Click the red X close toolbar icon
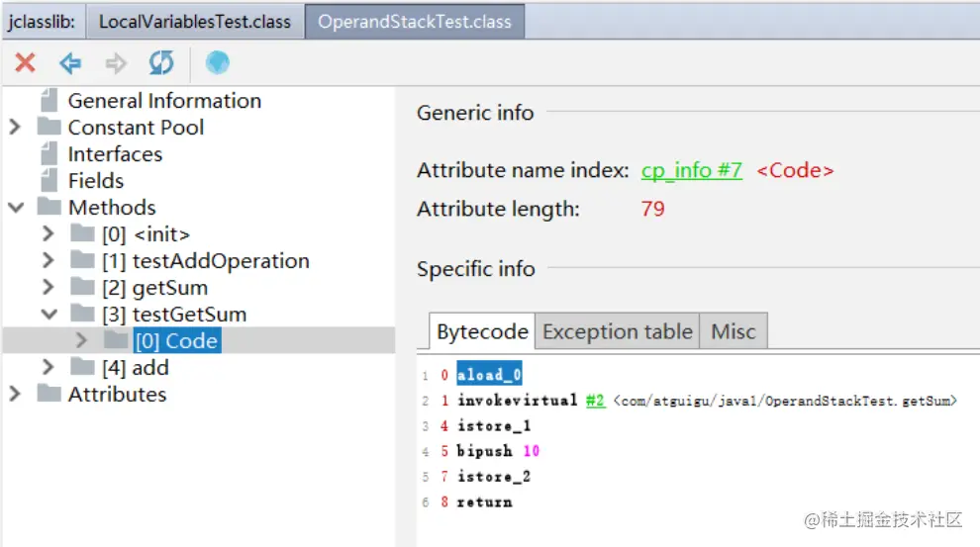This screenshot has width=980, height=547. point(25,62)
